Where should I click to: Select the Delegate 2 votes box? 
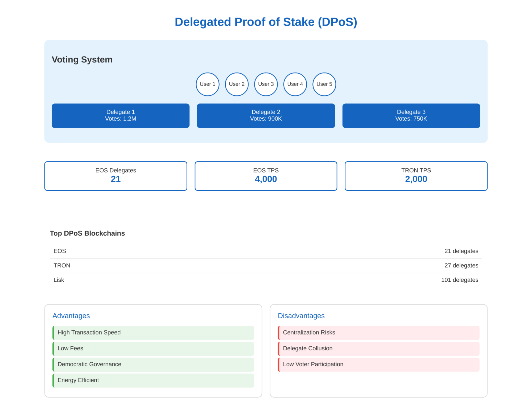click(x=266, y=116)
